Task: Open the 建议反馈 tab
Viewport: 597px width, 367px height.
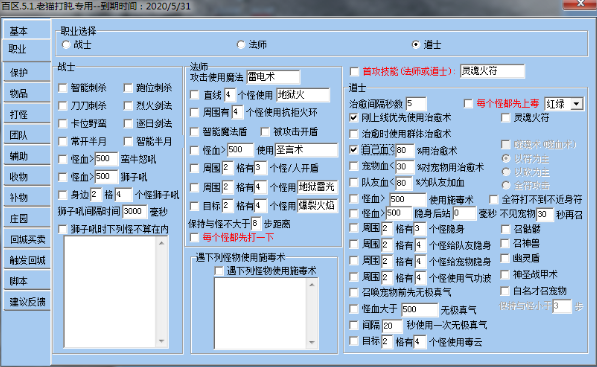Action: [27, 302]
